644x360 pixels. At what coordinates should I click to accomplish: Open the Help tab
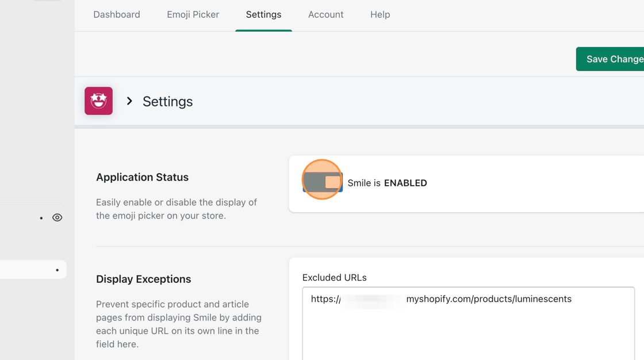tap(380, 15)
